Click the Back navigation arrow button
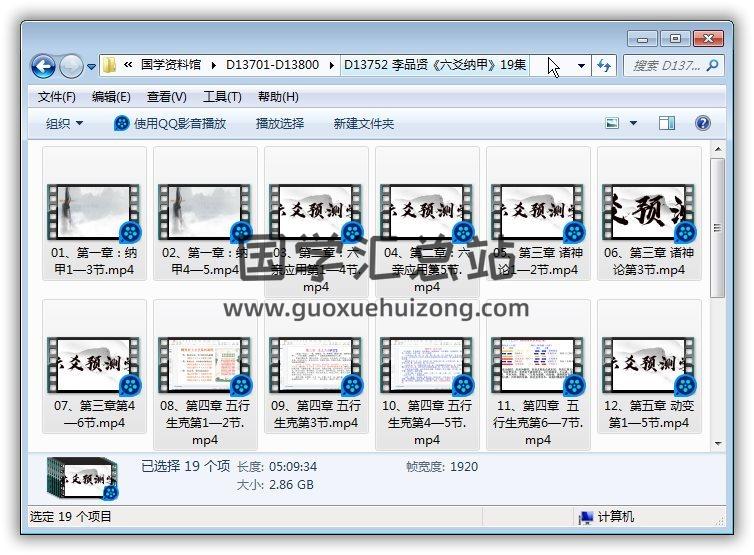 tap(43, 67)
